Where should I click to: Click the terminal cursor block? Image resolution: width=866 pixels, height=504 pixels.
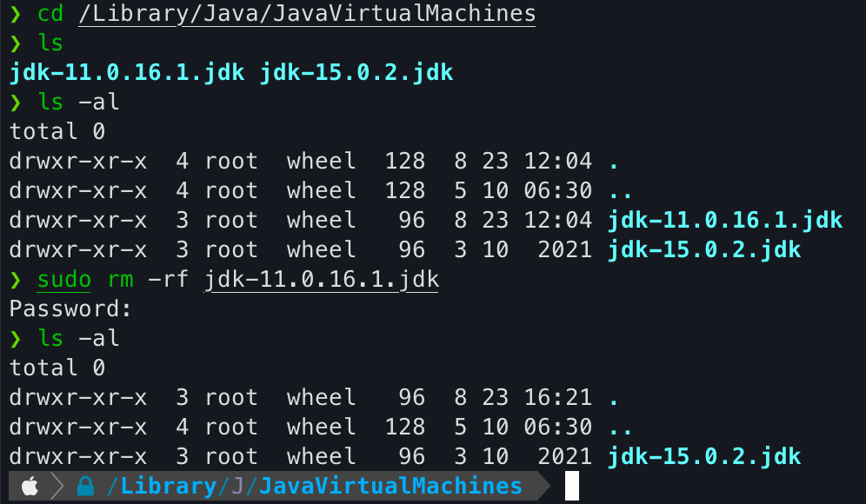pos(571,486)
